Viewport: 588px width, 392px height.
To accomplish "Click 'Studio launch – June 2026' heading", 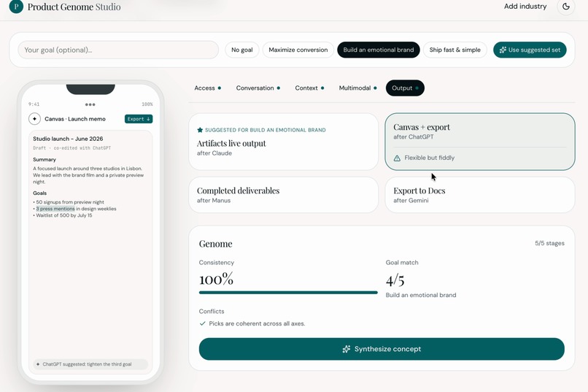I will coord(68,139).
